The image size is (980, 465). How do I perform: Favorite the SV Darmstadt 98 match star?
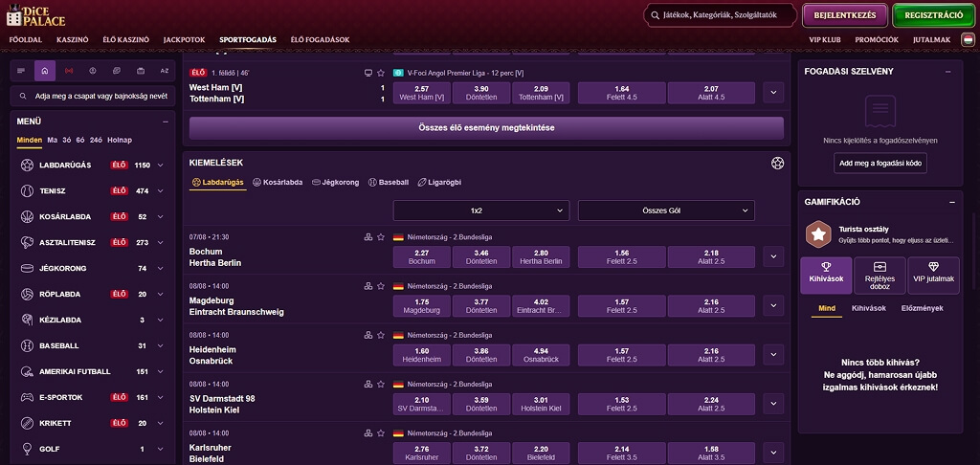tap(381, 384)
